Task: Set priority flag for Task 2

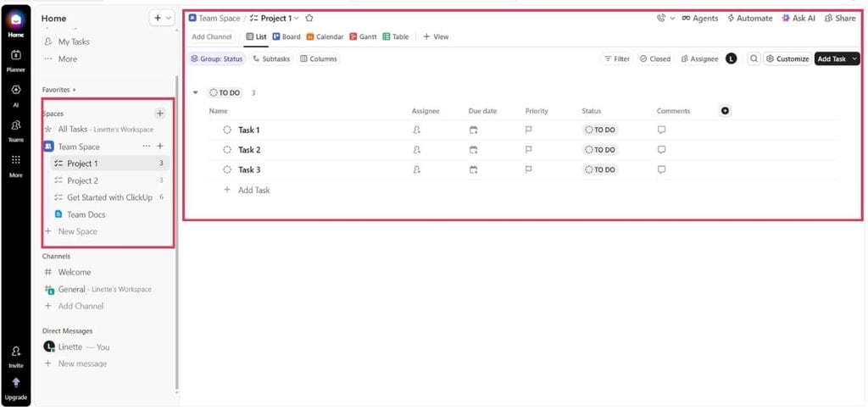Action: [529, 150]
